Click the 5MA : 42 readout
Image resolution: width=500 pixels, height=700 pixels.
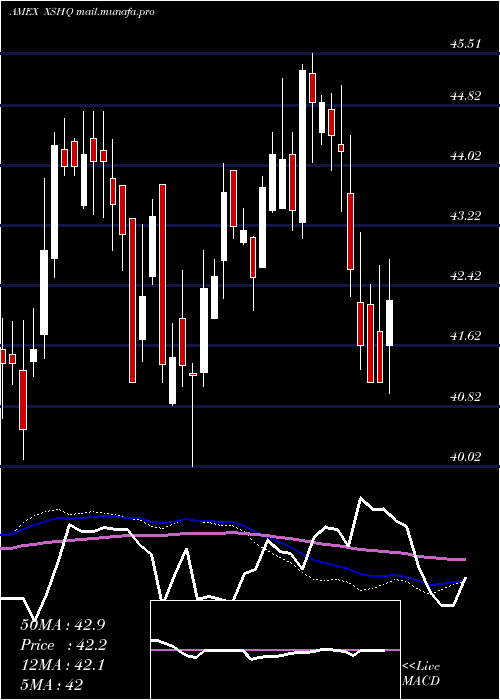click(51, 685)
